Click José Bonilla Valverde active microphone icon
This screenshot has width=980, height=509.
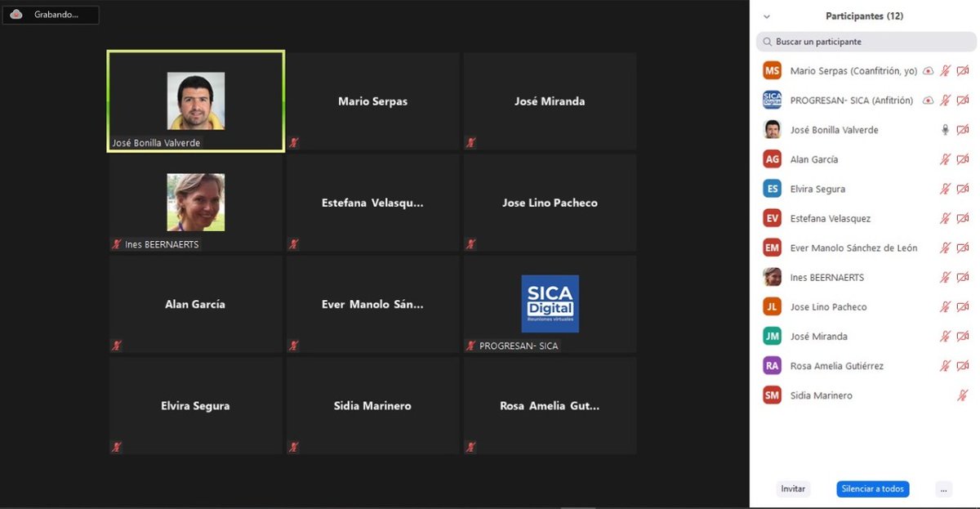tap(946, 130)
